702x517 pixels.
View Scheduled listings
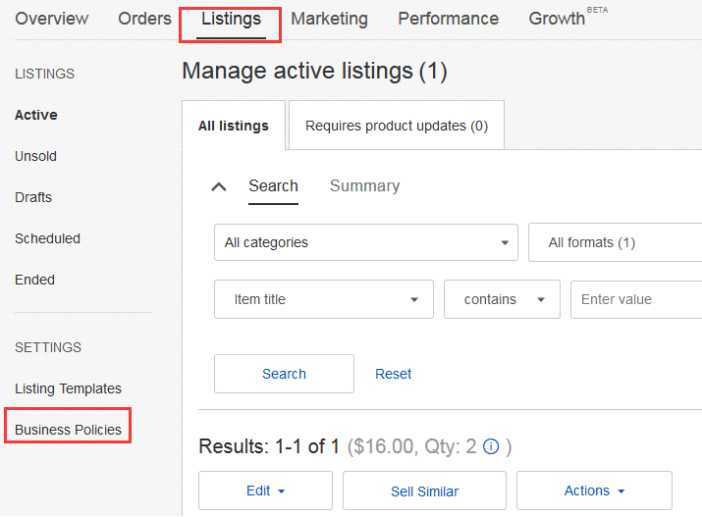(x=47, y=239)
